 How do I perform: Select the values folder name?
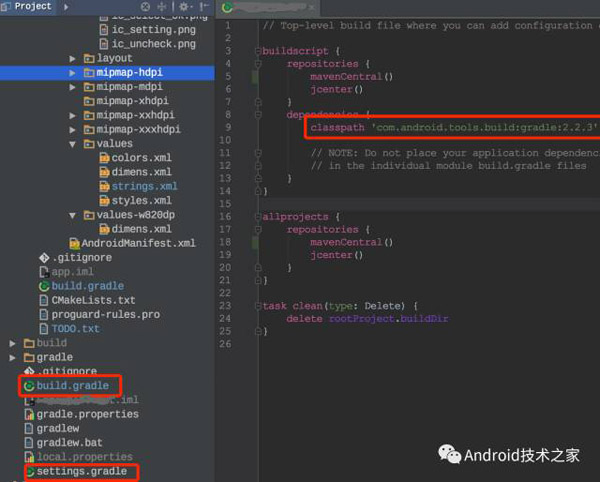point(114,143)
